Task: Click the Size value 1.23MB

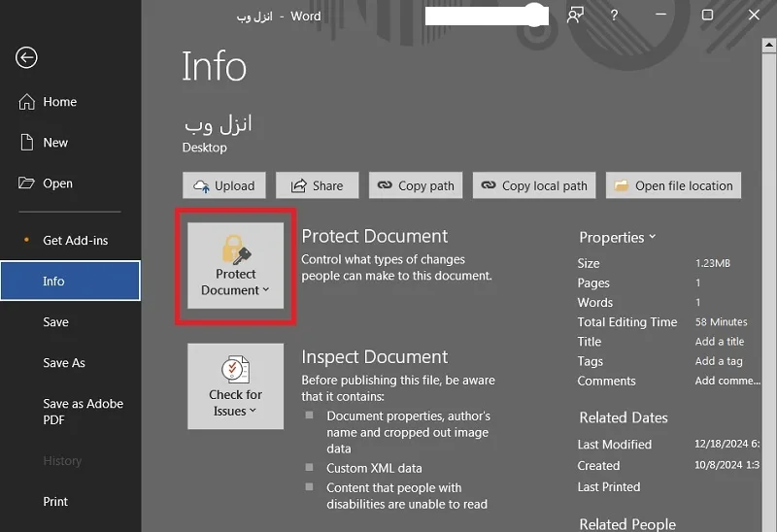Action: (713, 263)
